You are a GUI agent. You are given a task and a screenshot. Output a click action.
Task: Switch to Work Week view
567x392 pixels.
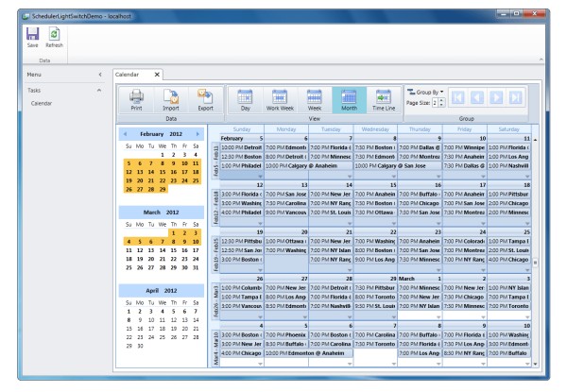pyautogui.click(x=281, y=99)
